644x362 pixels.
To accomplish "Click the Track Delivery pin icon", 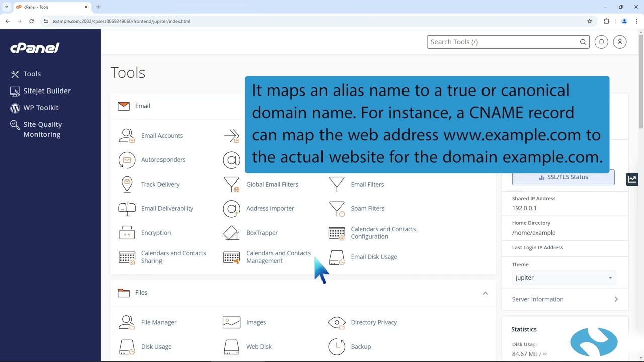I will (127, 185).
